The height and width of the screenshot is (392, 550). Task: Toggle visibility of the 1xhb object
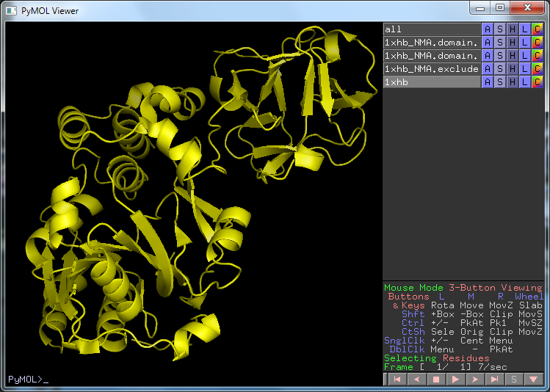tap(431, 82)
